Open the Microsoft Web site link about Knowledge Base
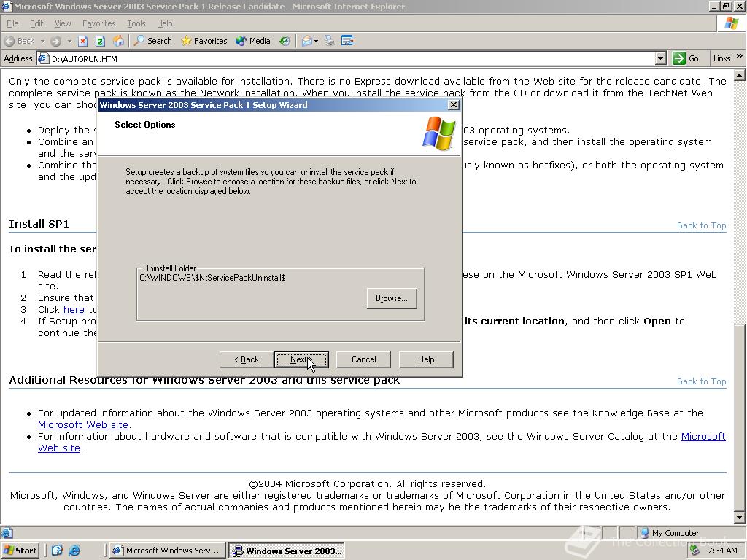 click(x=83, y=425)
